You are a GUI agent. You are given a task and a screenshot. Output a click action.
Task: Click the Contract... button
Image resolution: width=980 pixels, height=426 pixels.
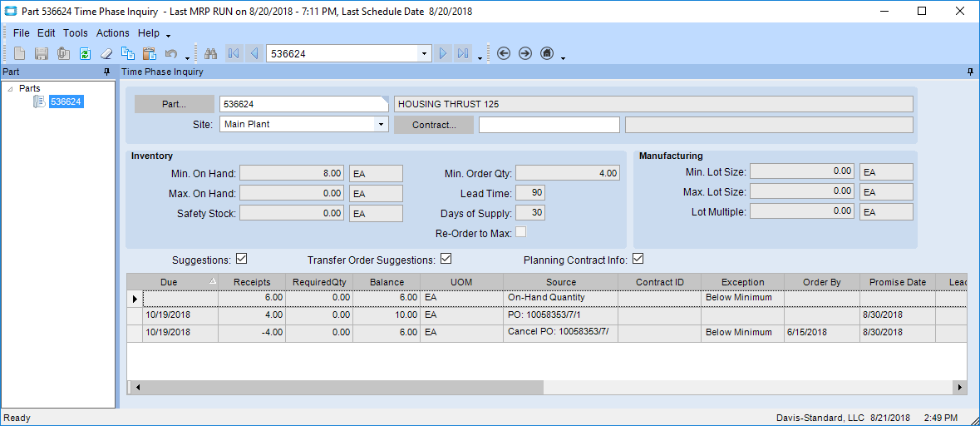(434, 125)
